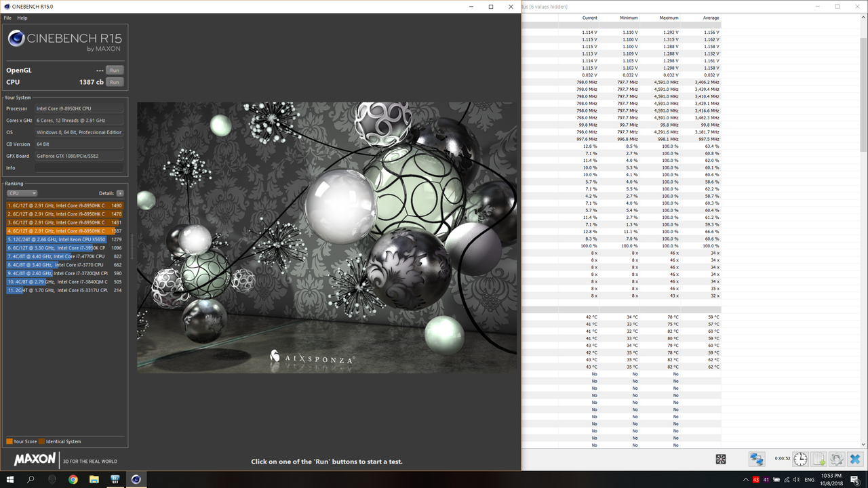Click HWiNFO average 3,181.7 MHz

(x=707, y=132)
